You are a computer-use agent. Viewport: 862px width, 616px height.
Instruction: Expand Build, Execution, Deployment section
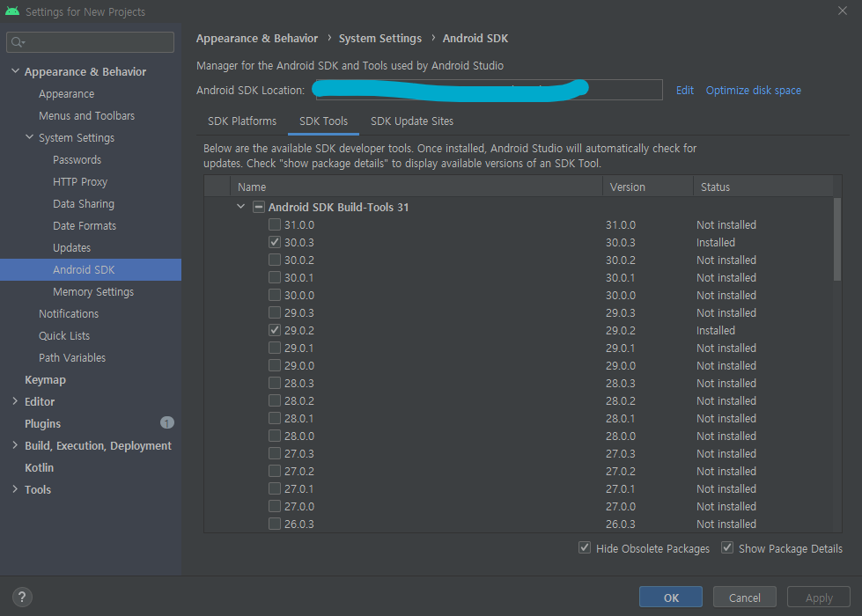coord(15,445)
